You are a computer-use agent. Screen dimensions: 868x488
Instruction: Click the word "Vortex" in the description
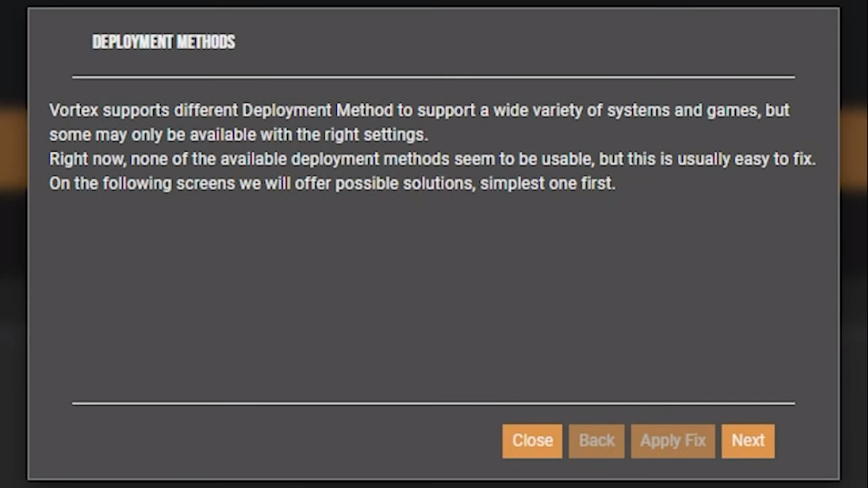coord(74,111)
